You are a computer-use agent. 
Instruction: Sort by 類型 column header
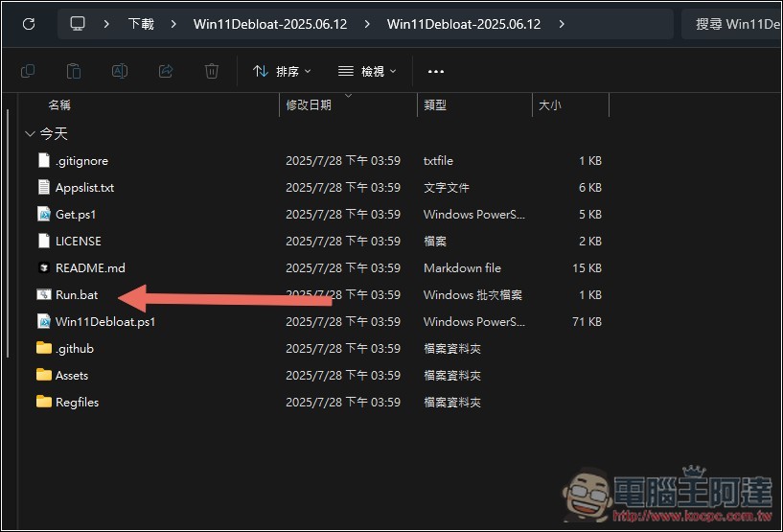(x=435, y=104)
